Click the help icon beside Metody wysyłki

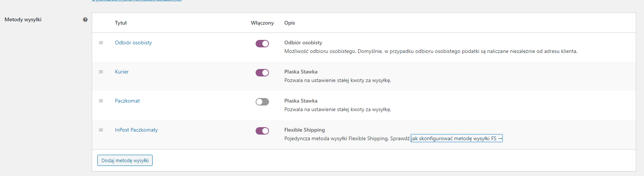[85, 19]
